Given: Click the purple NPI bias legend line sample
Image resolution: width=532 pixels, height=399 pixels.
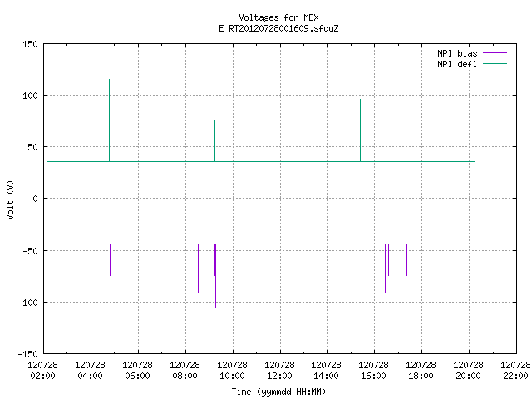Looking at the screenshot, I should coord(495,53).
